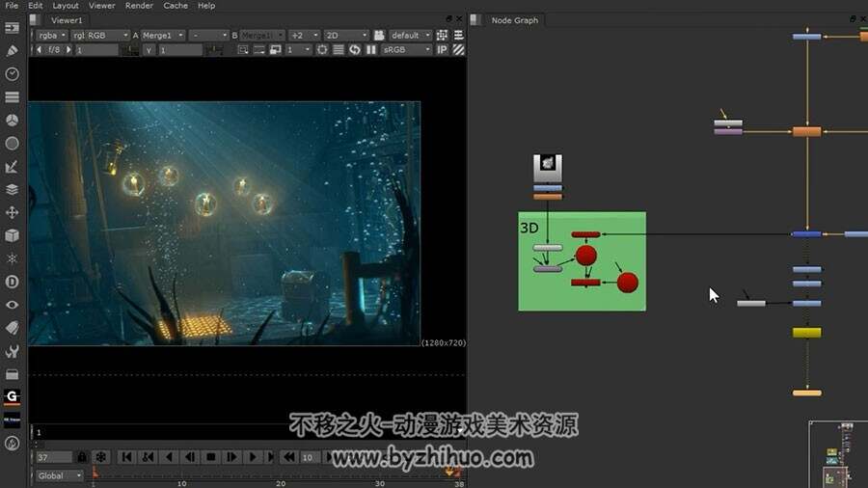868x488 pixels.
Task: Open the Other nodes toolbar icon
Action: click(x=12, y=374)
